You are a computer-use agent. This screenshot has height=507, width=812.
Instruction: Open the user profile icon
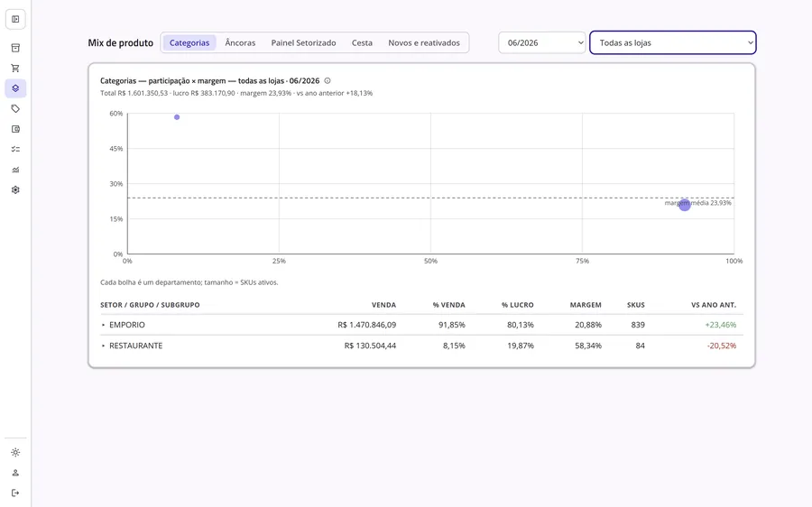(x=15, y=473)
